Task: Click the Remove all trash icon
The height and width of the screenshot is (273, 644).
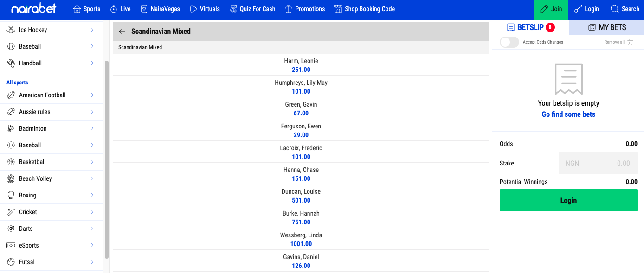Action: [x=630, y=42]
